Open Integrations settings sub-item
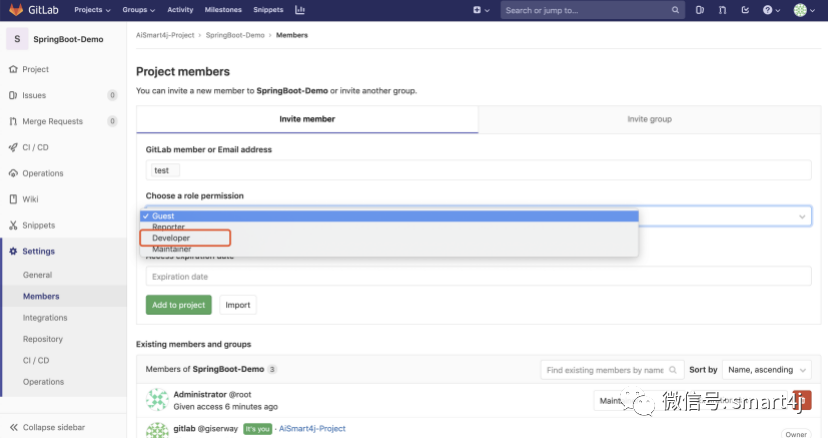 (45, 318)
